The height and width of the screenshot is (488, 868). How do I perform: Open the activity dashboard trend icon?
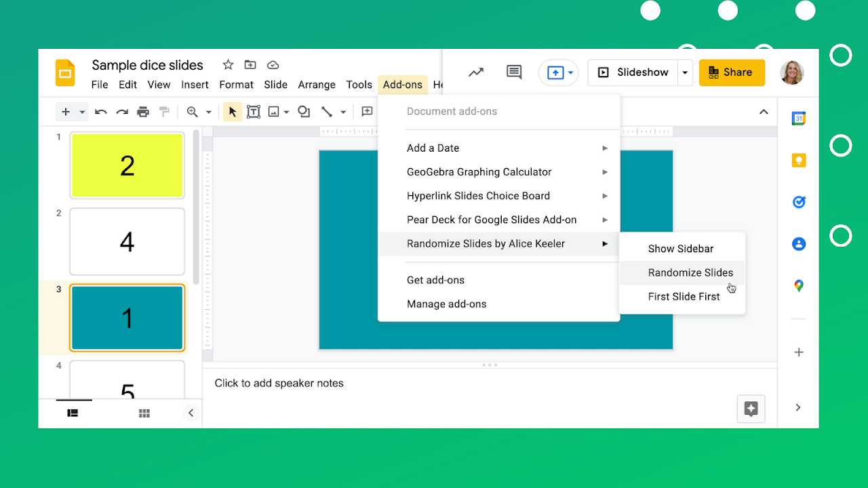[x=476, y=72]
